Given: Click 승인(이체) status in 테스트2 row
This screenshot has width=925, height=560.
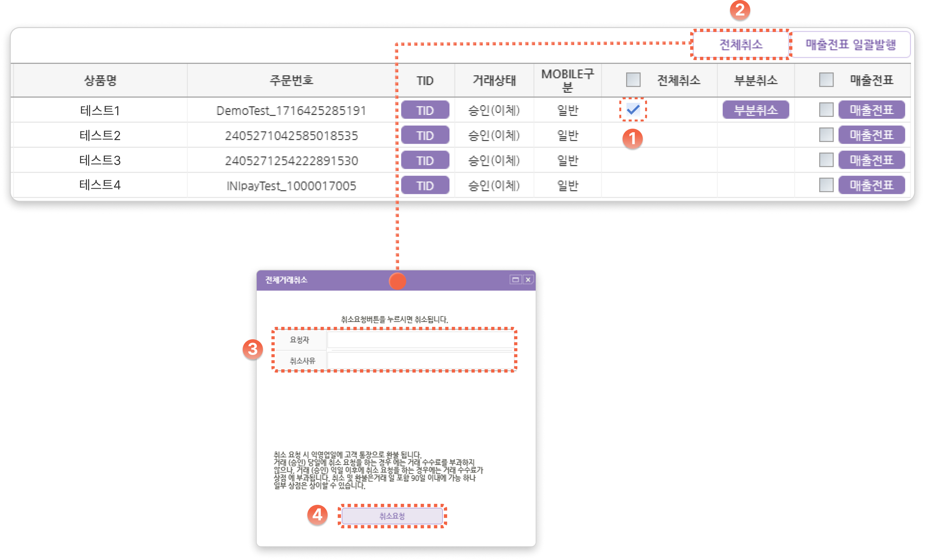Looking at the screenshot, I should click(x=494, y=136).
